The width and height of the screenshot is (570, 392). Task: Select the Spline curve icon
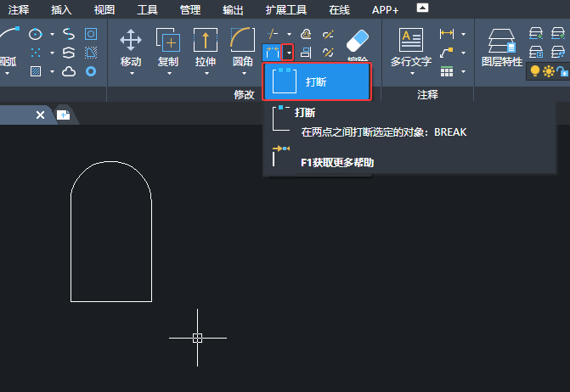point(69,34)
